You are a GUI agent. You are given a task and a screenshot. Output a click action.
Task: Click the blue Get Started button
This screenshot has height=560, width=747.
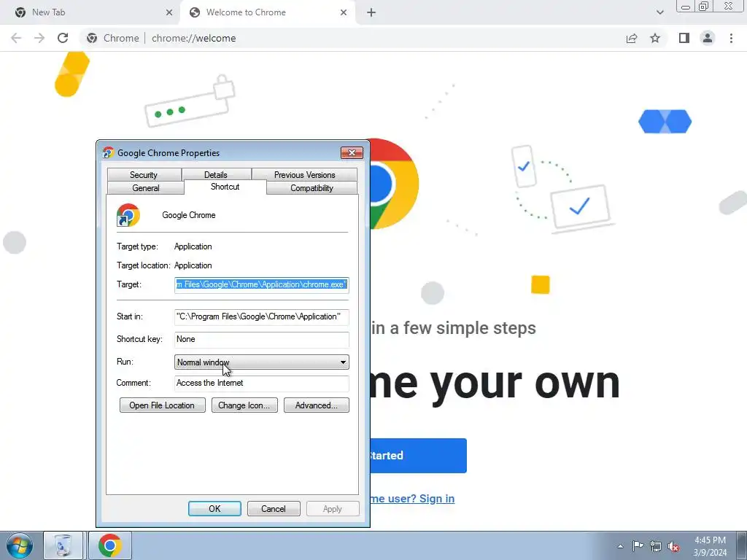coord(418,456)
